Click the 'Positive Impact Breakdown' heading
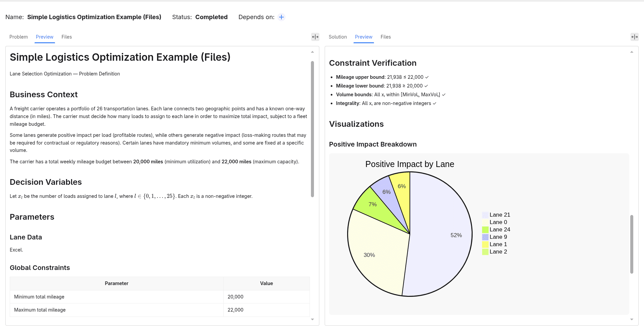Viewport: 644px width, 328px height. (373, 144)
